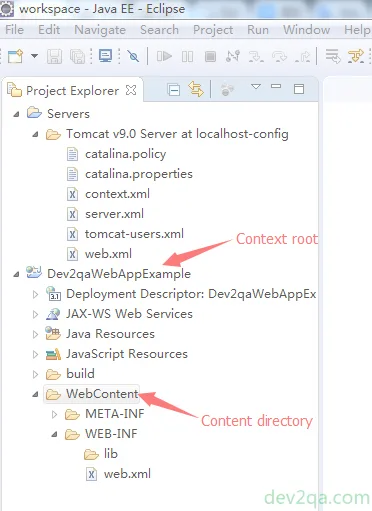Viewport: 372px width, 511px height.
Task: Minimize the Project Explorer view
Action: pos(276,86)
